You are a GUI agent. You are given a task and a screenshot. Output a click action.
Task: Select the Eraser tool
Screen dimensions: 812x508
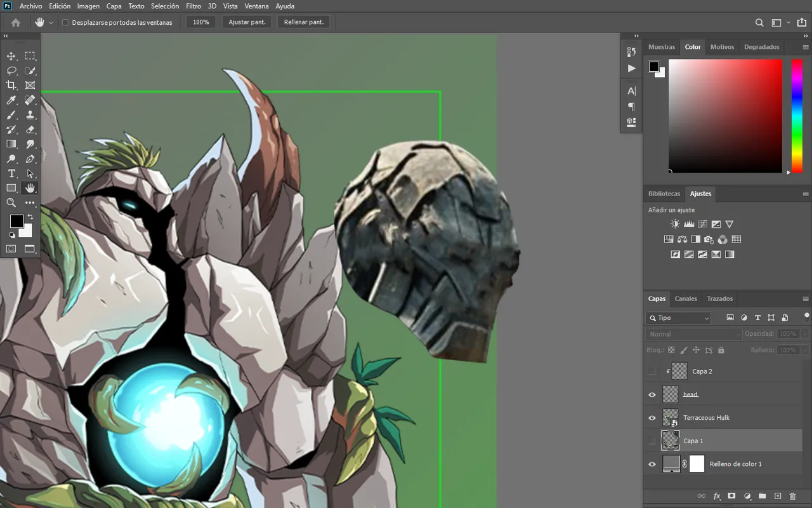coord(30,130)
